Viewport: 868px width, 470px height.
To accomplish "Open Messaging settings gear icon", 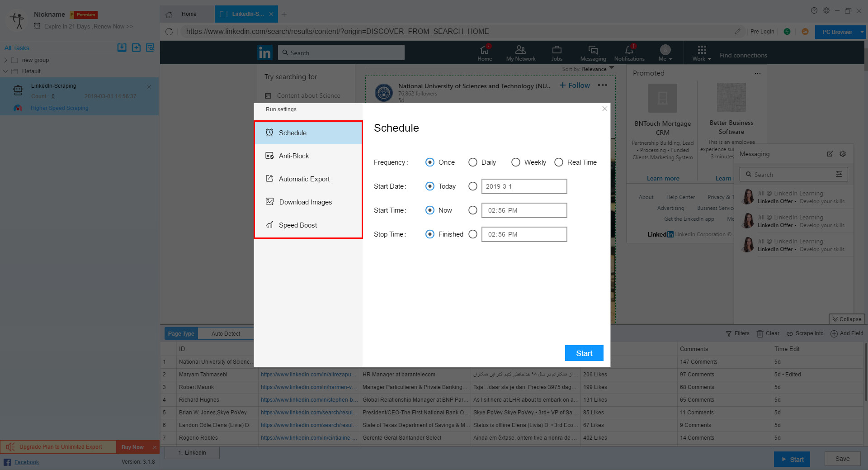I will (x=843, y=154).
